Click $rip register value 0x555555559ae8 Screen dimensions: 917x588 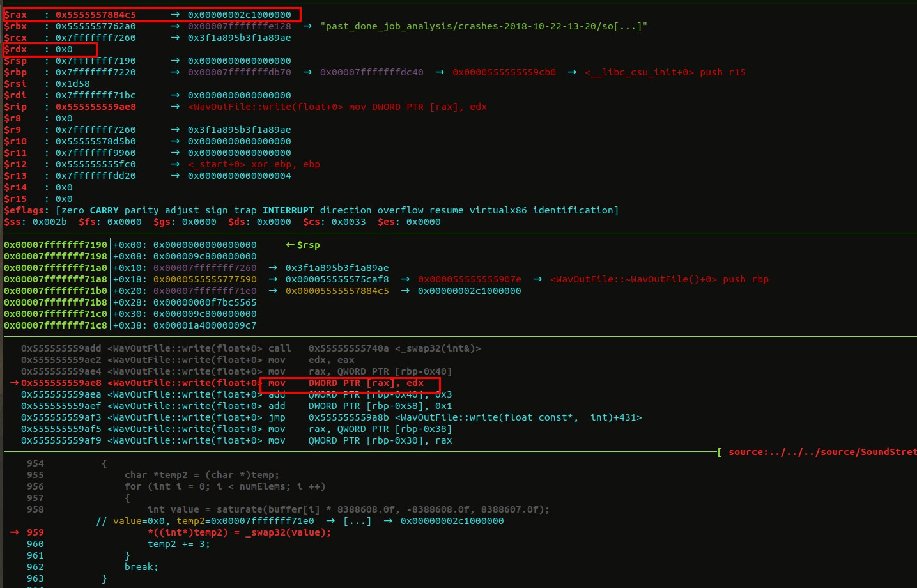96,107
